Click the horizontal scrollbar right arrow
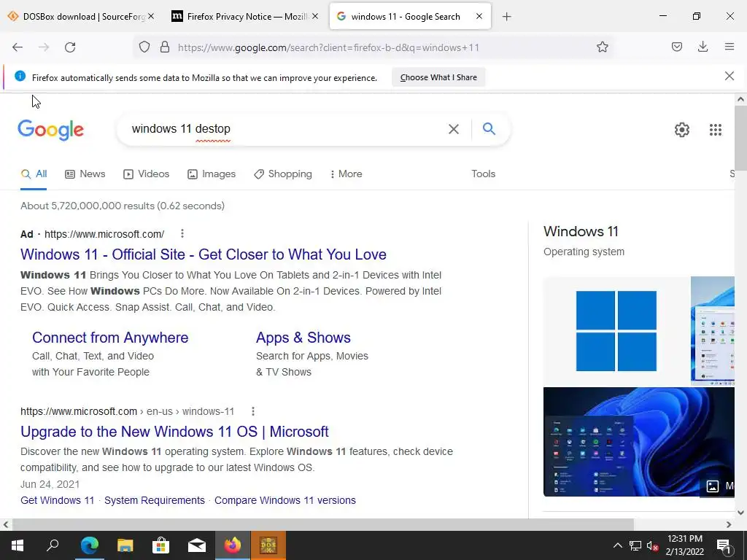The image size is (747, 560). coord(729,524)
